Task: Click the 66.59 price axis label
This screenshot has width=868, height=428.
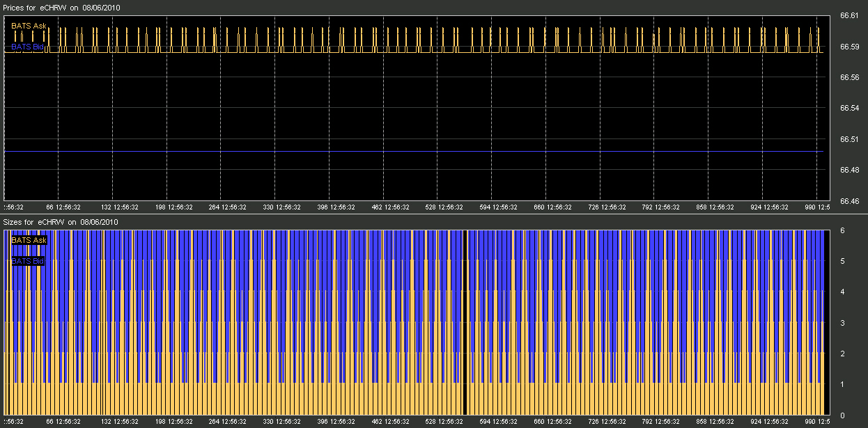Action: click(x=849, y=47)
